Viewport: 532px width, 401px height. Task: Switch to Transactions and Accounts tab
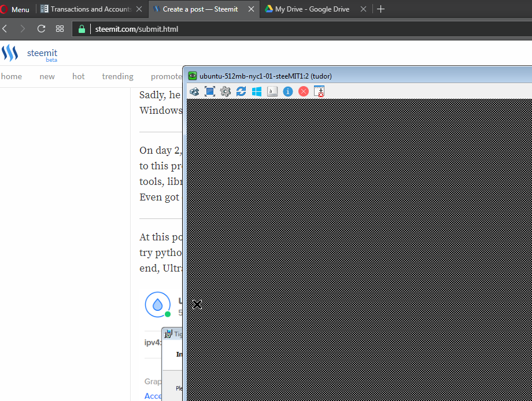(90, 9)
